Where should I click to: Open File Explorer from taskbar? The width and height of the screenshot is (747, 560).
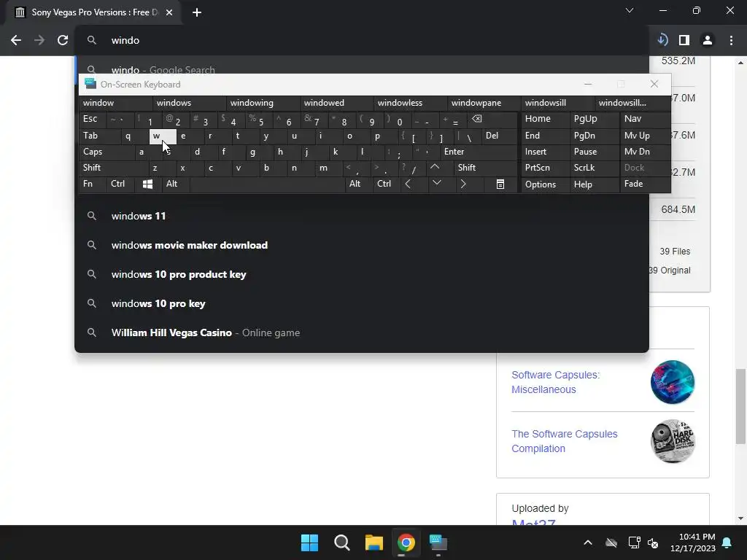pyautogui.click(x=374, y=542)
